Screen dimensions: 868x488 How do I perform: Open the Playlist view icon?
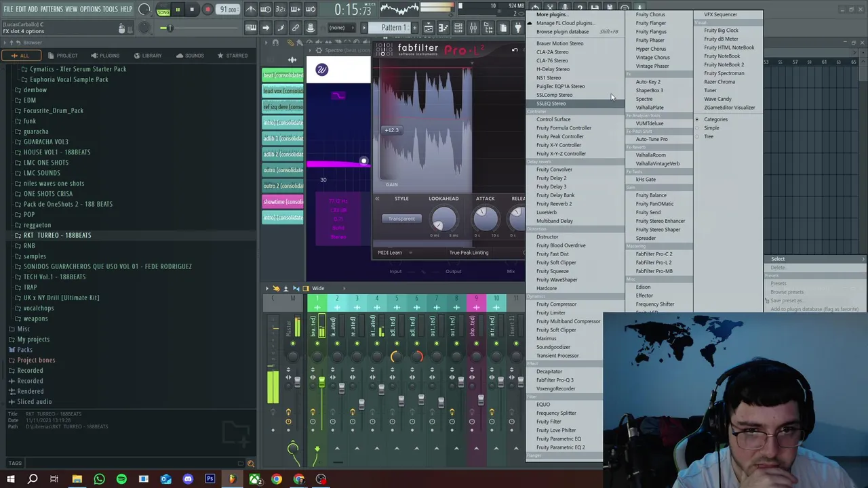428,28
